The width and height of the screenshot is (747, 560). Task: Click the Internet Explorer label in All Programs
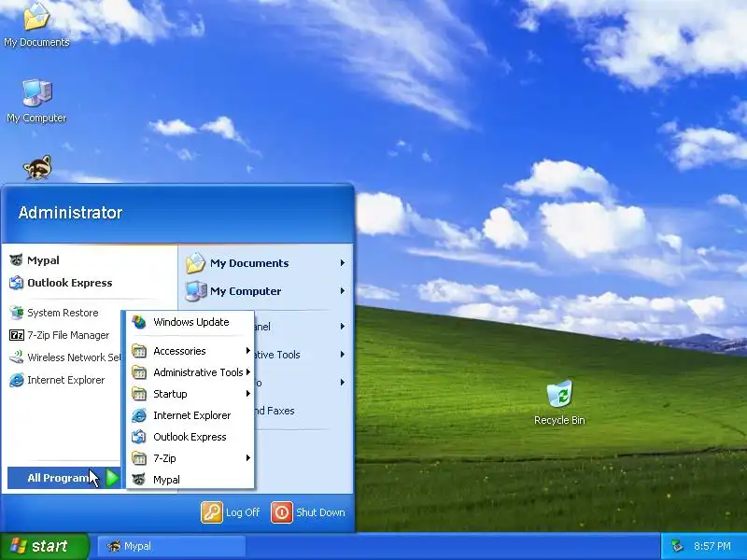pyautogui.click(x=192, y=415)
